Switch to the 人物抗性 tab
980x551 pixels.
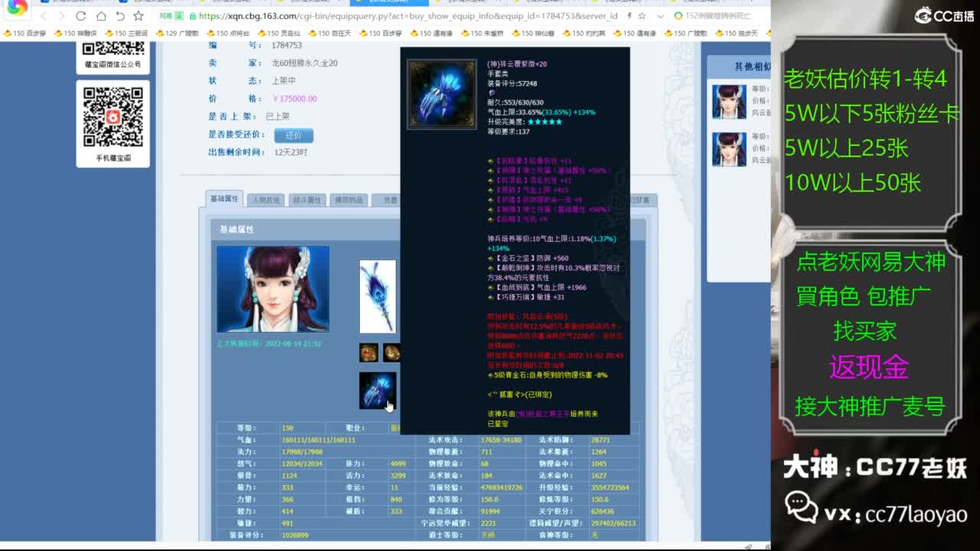coord(266,200)
